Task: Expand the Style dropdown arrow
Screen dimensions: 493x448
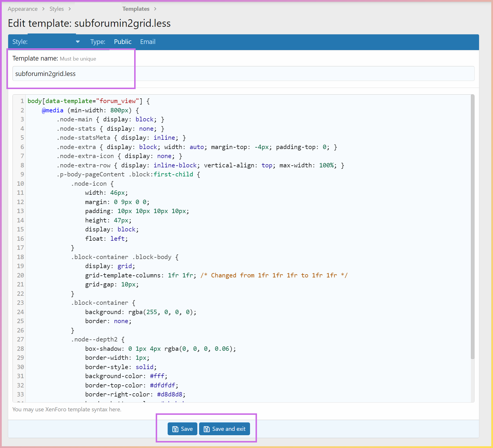Action: pos(78,42)
